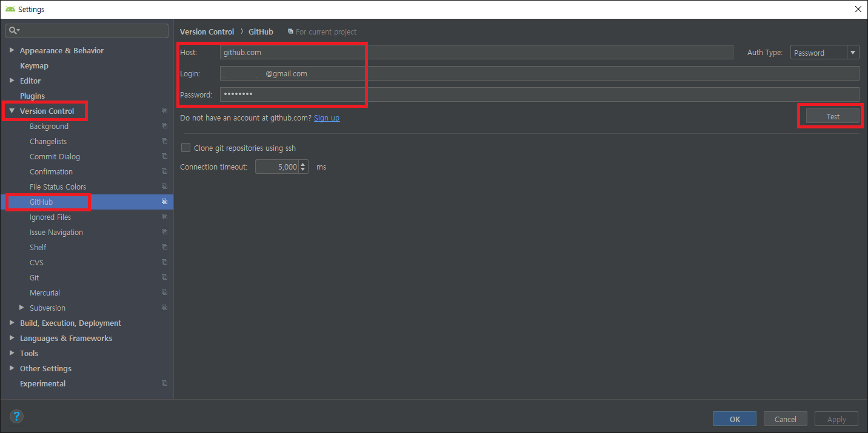The height and width of the screenshot is (433, 868).
Task: Click Version Control in breadcrumb
Action: pos(207,31)
